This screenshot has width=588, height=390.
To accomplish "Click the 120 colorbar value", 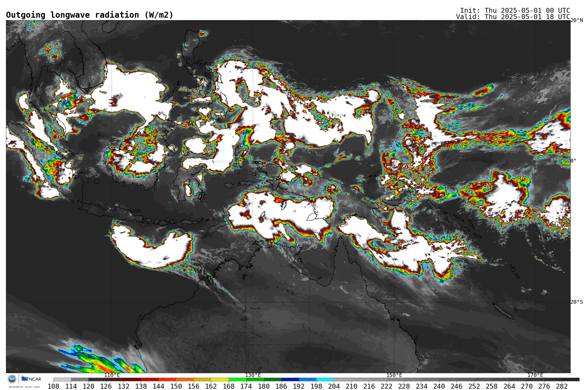I will click(88, 386).
